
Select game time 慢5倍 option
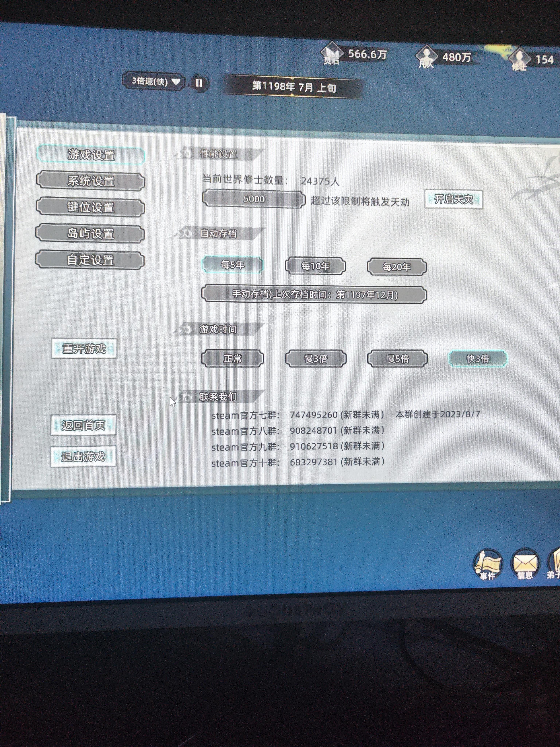(397, 358)
